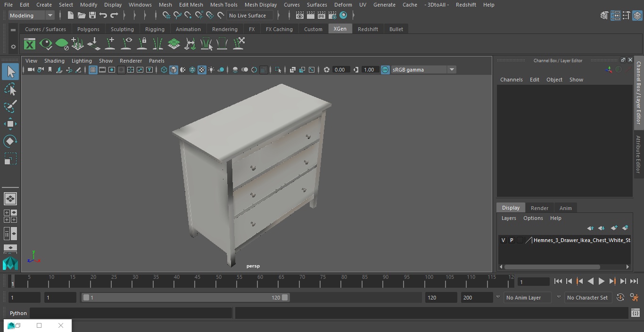Click the Play backwards button
The height and width of the screenshot is (332, 644).
click(590, 281)
